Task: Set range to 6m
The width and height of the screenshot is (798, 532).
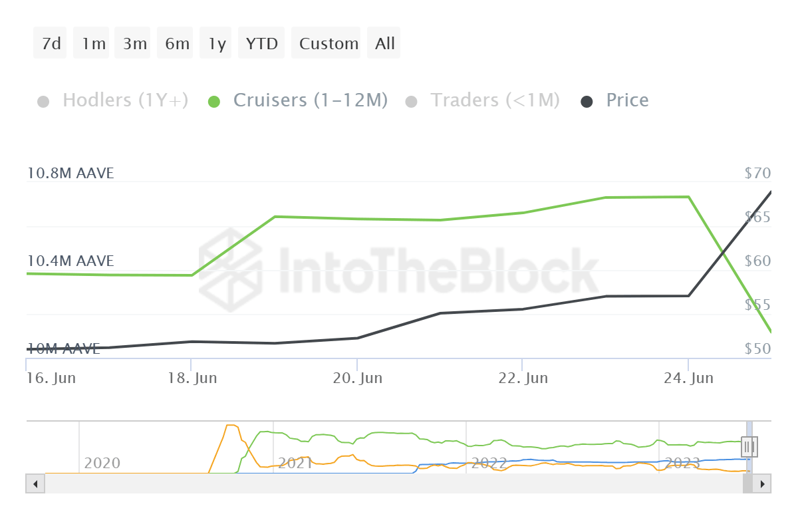Action: click(177, 44)
